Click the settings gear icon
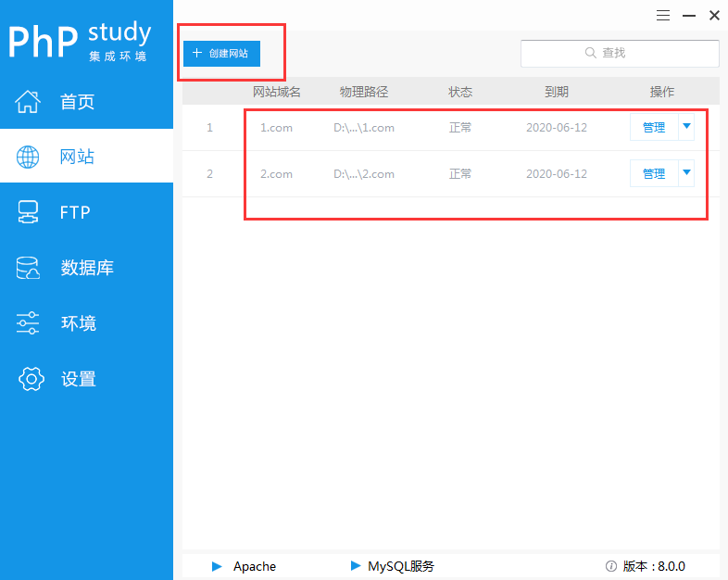 [x=31, y=379]
